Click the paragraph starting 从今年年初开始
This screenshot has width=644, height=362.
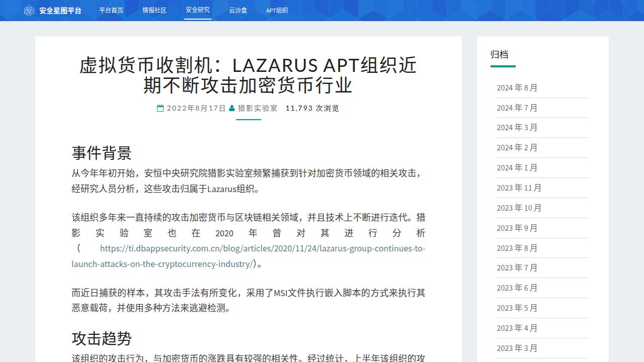click(x=249, y=181)
